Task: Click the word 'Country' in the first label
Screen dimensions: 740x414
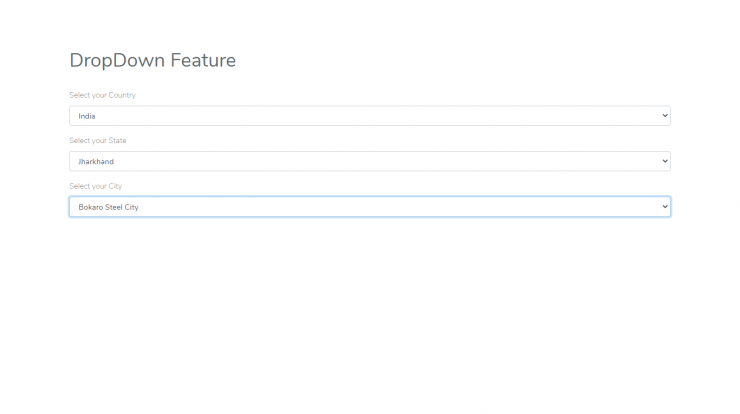Action: tap(122, 95)
